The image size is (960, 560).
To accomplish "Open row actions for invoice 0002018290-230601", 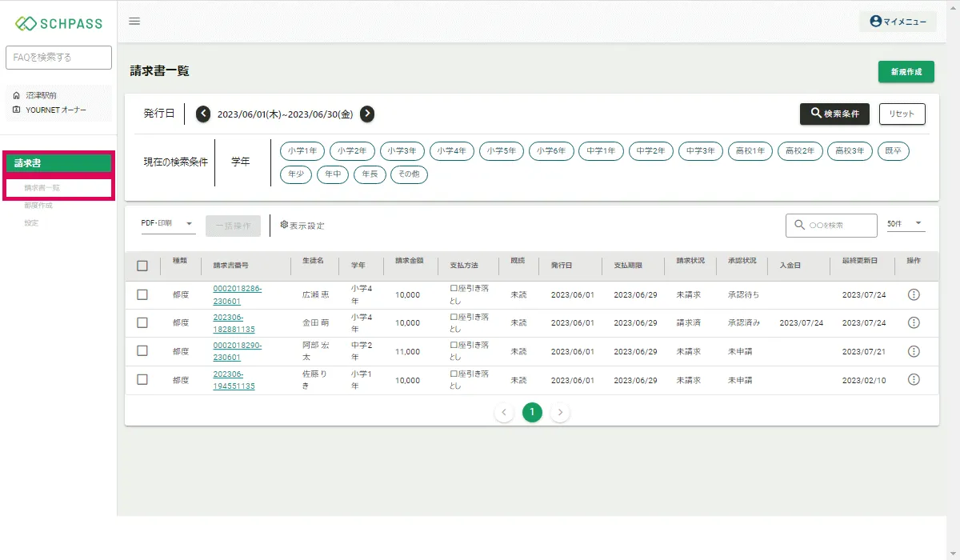I will 914,351.
